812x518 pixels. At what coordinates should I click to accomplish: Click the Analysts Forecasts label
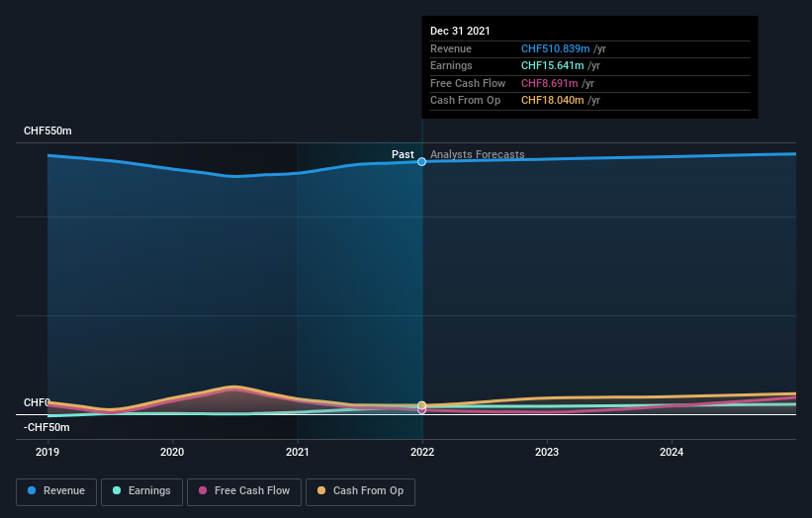(x=478, y=155)
